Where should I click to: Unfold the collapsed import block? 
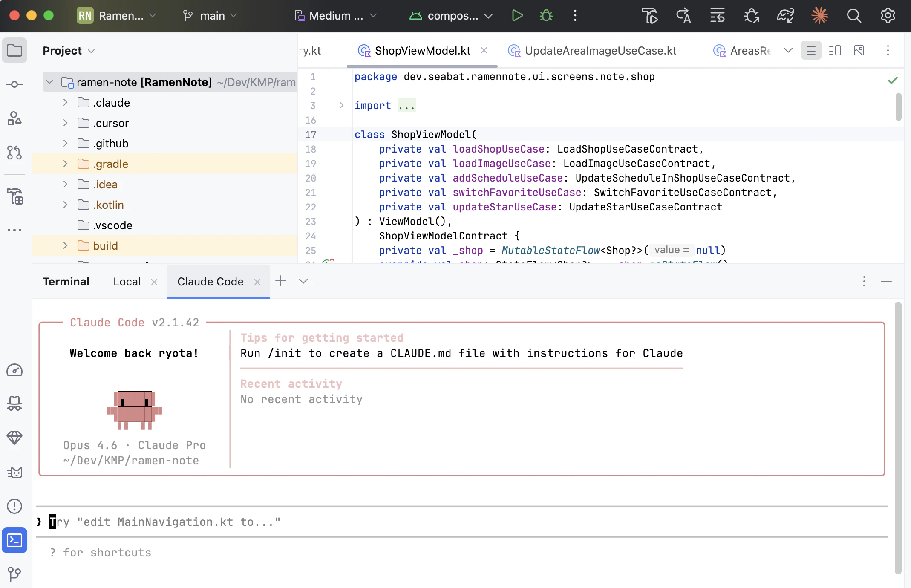click(341, 105)
